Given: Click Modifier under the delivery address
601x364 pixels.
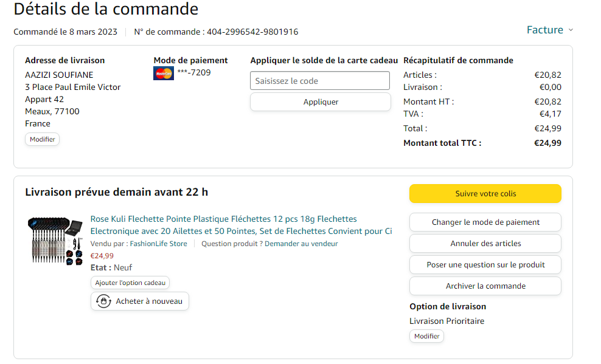Looking at the screenshot, I should pos(43,139).
